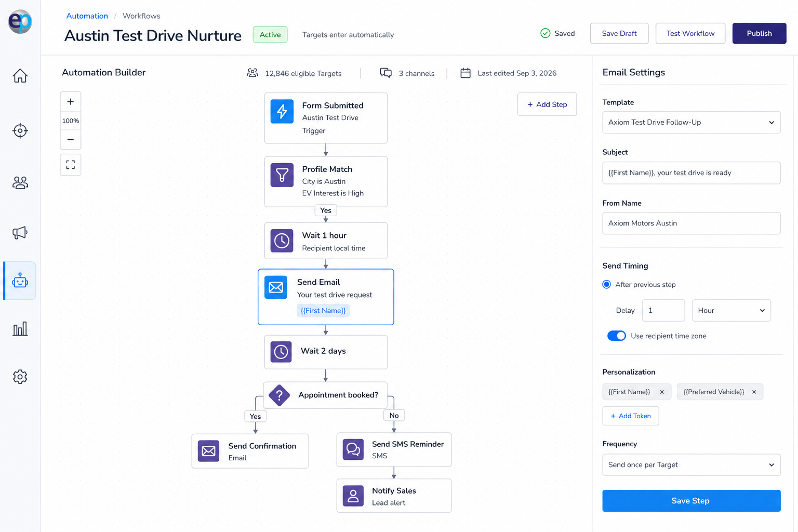
Task: Open the Targets crosshair icon in sidebar
Action: click(20, 130)
